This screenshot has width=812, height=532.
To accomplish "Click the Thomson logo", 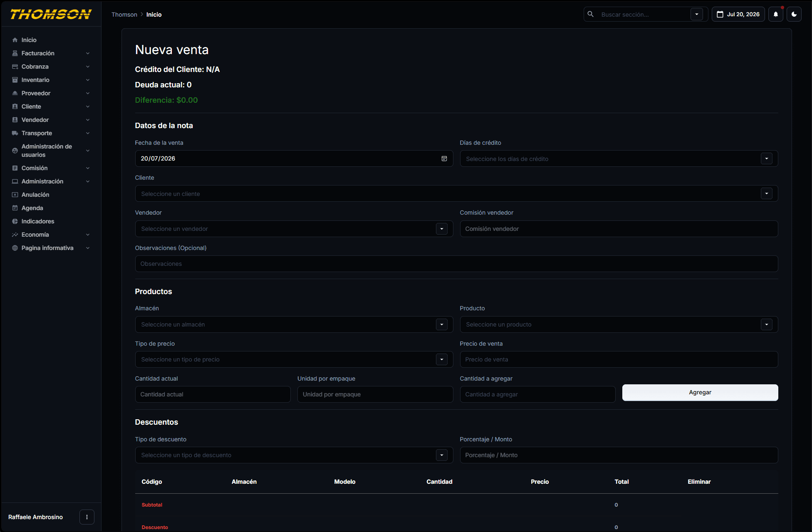I will click(51, 14).
